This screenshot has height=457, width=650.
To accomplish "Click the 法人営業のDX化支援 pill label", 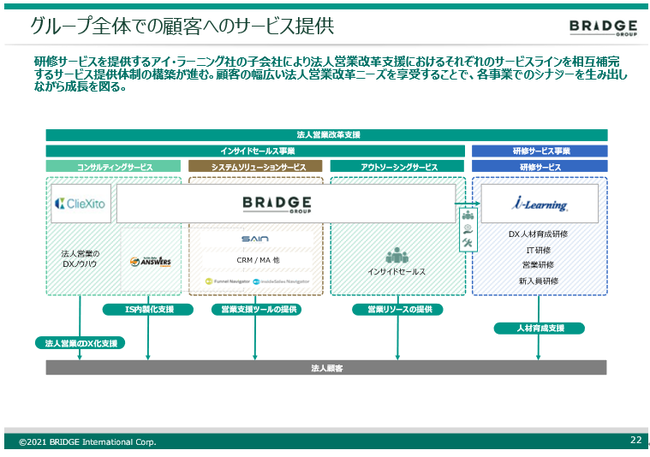I will coord(80,343).
